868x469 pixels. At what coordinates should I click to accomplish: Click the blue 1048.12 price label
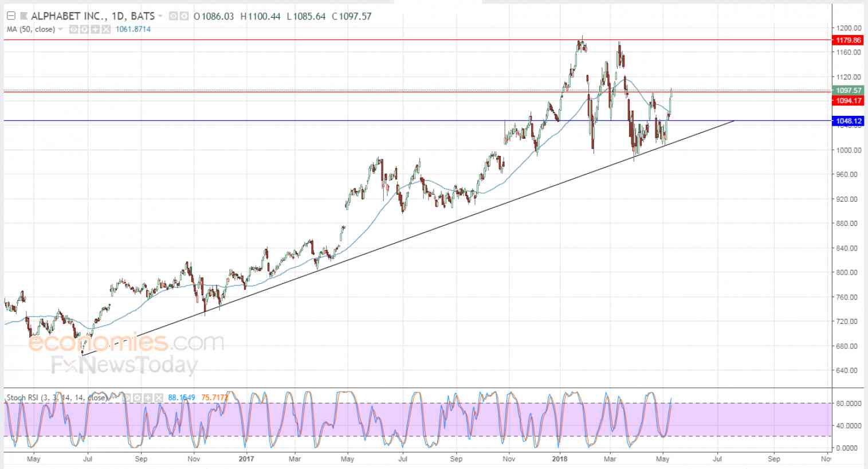pos(848,121)
